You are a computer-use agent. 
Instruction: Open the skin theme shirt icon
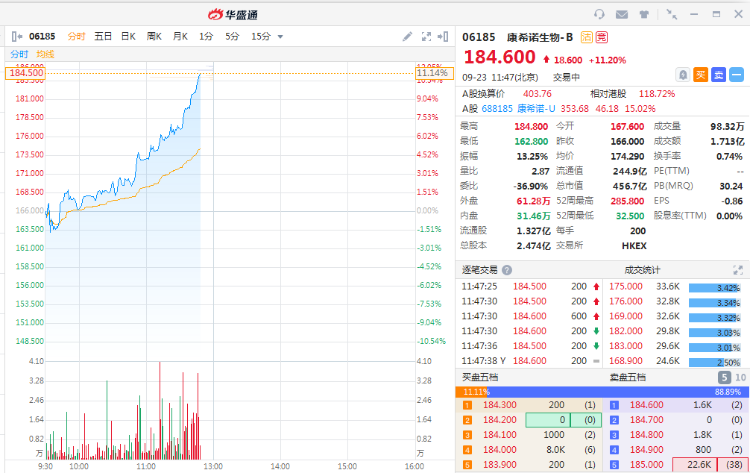[644, 14]
